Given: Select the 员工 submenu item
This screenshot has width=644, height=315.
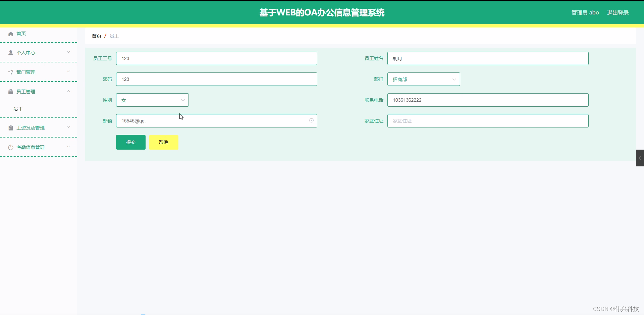Looking at the screenshot, I should click(18, 109).
